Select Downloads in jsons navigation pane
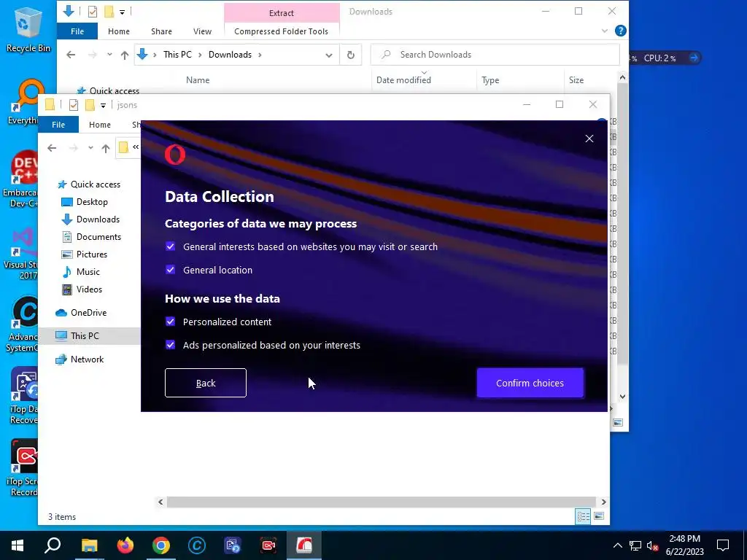 [x=98, y=219]
